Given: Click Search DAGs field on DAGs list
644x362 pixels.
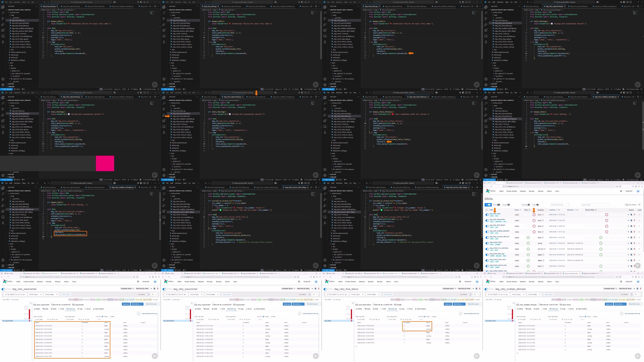Looking at the screenshot, I should [x=595, y=205].
